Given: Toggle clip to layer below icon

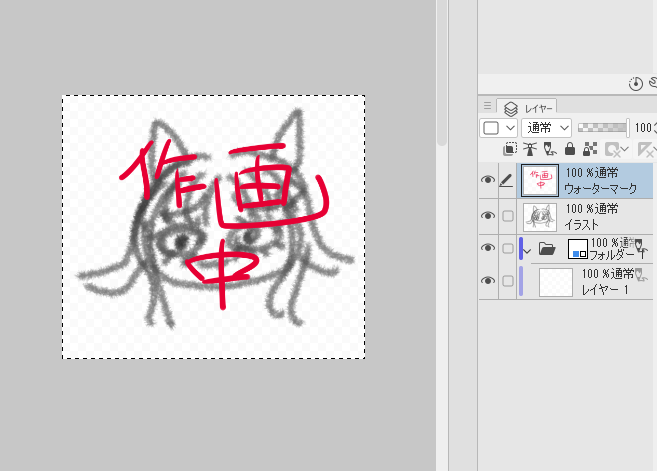Looking at the screenshot, I should coord(510,149).
